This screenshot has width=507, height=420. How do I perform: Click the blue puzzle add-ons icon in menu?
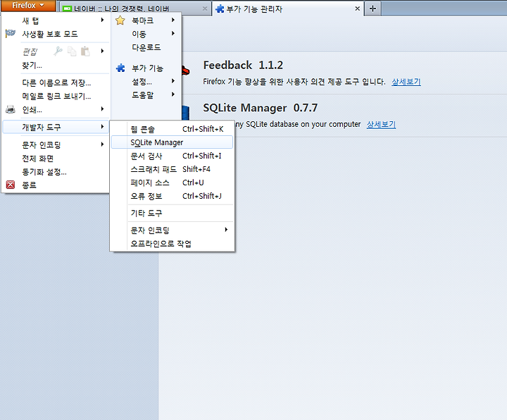click(120, 68)
